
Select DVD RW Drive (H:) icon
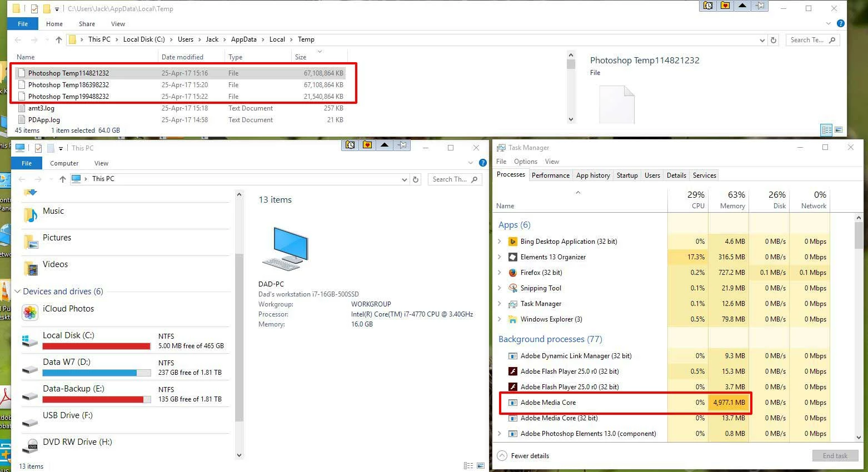pyautogui.click(x=30, y=446)
